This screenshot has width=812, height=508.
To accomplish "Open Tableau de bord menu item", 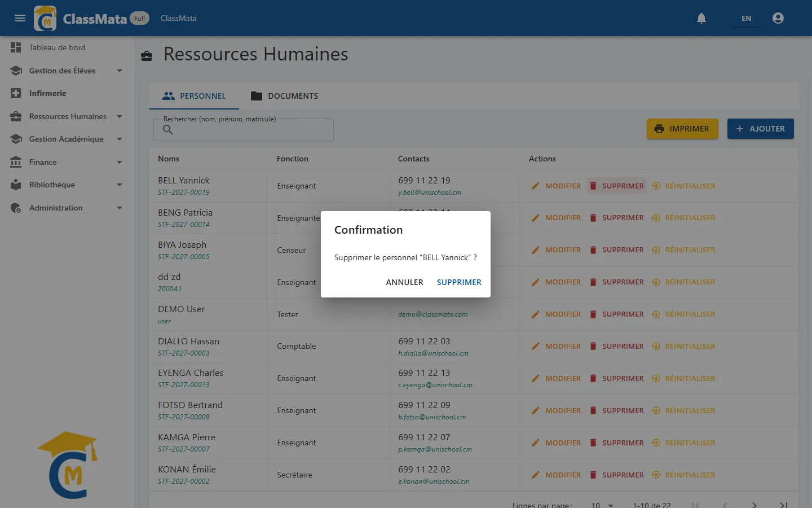I will pos(68,47).
